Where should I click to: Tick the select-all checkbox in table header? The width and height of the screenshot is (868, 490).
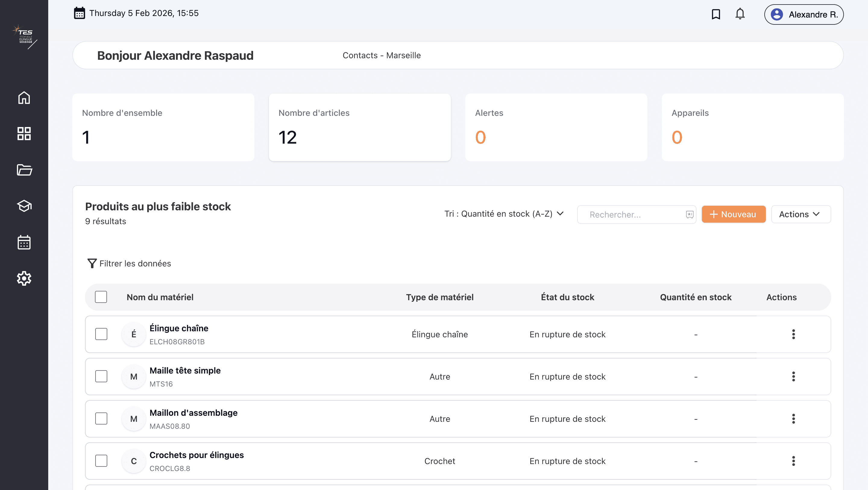click(101, 297)
